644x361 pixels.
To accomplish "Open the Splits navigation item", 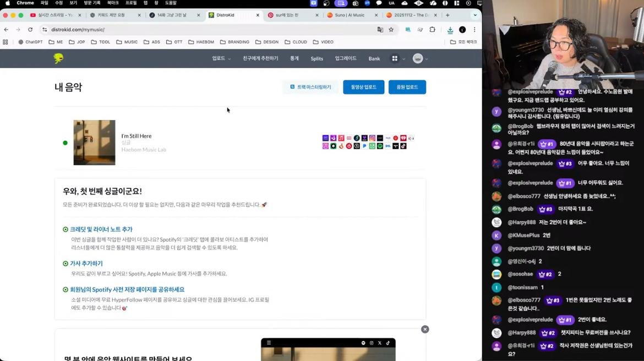I will click(316, 58).
